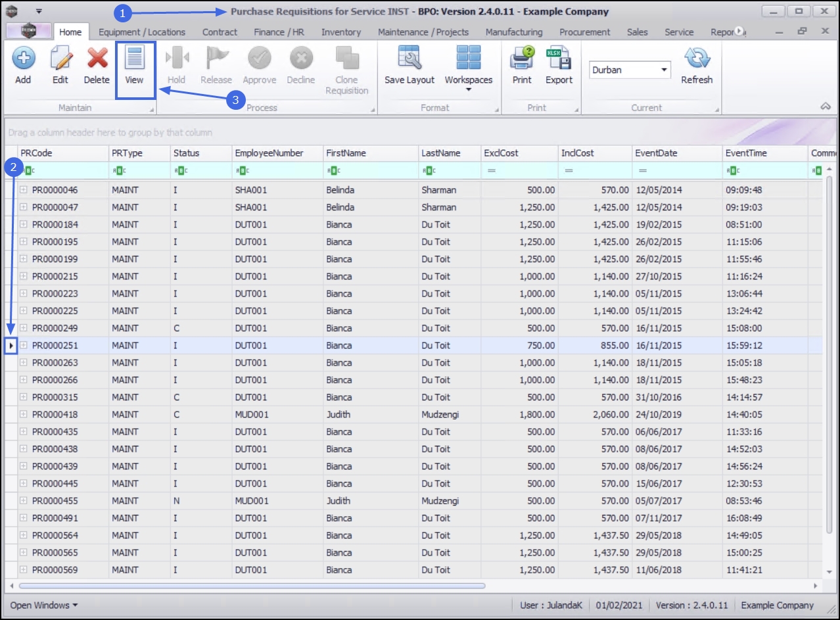Click the horizontal scrollbar of the grid
This screenshot has height=620, width=840.
tap(252, 585)
